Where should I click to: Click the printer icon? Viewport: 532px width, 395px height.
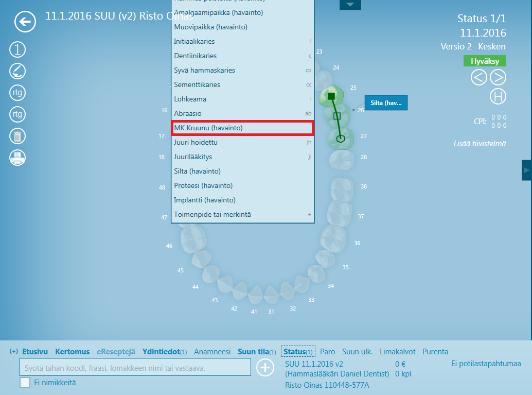(x=17, y=158)
